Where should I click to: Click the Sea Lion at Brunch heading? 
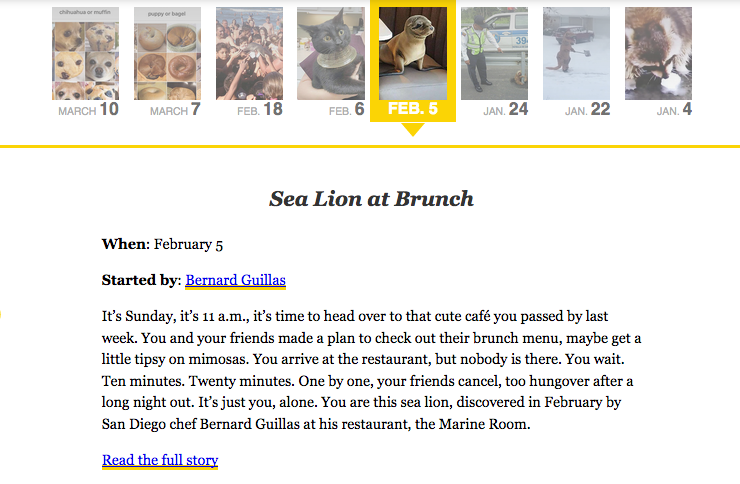pyautogui.click(x=371, y=199)
